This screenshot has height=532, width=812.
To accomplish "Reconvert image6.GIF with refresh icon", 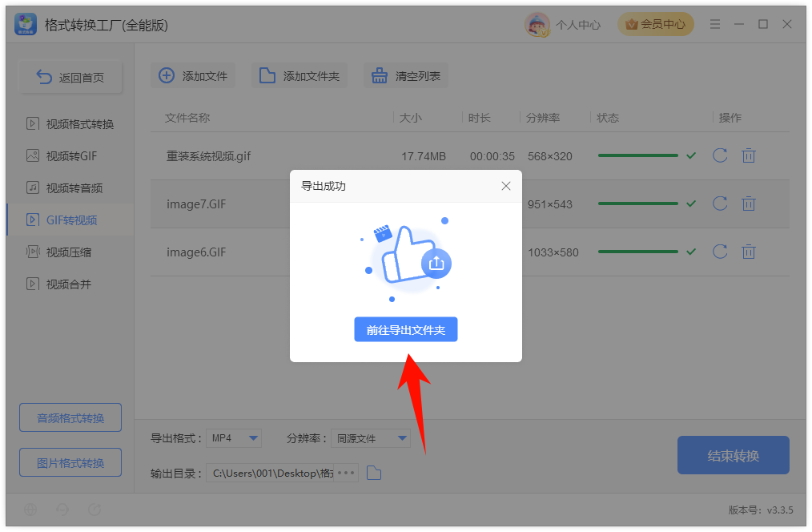I will pyautogui.click(x=720, y=252).
